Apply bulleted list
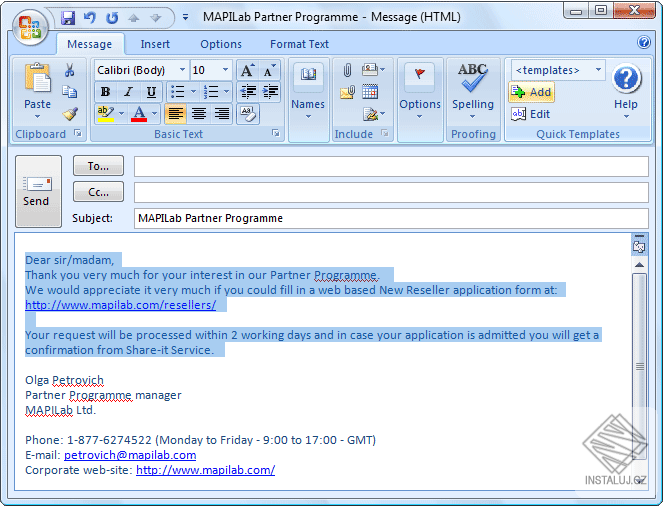666x507 pixels. click(178, 92)
